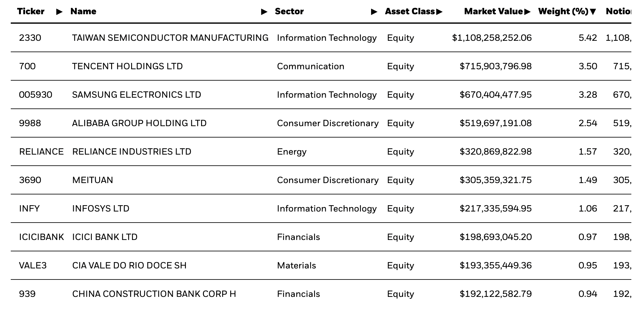Click the Samsung Electronics ticker 005930
644x313 pixels.
pos(35,95)
